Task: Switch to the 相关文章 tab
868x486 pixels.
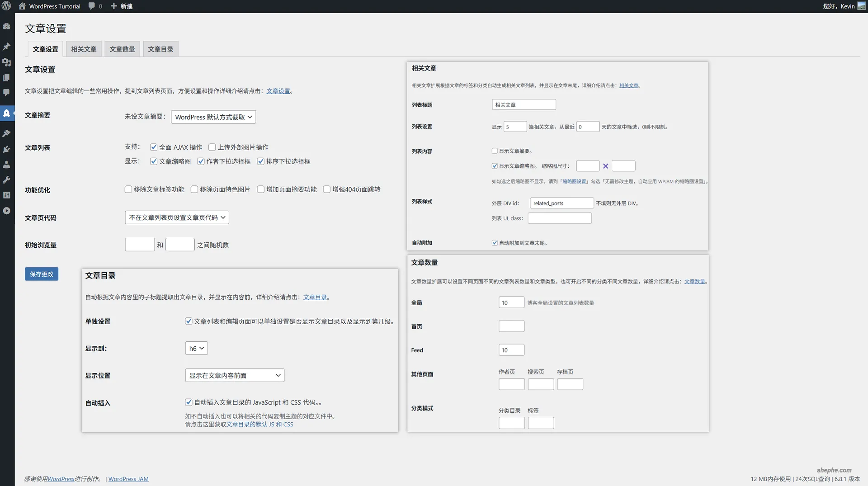Action: point(84,49)
